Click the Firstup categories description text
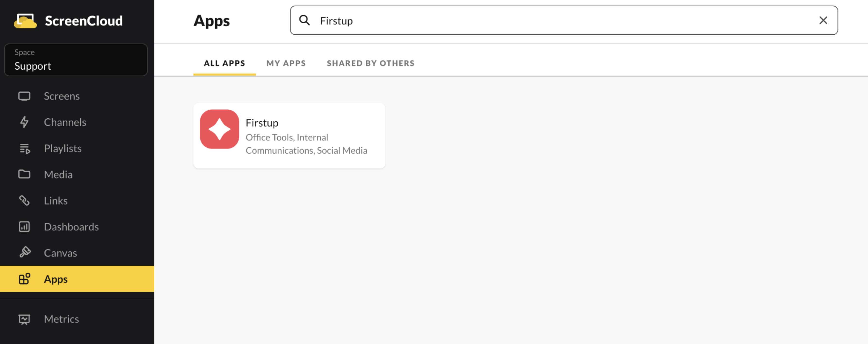The width and height of the screenshot is (868, 344). tap(306, 144)
